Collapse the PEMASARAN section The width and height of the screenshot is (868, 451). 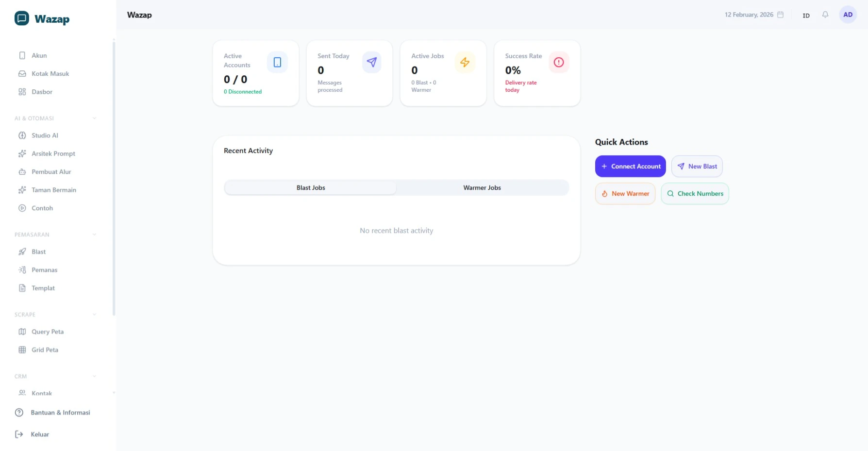pos(94,234)
